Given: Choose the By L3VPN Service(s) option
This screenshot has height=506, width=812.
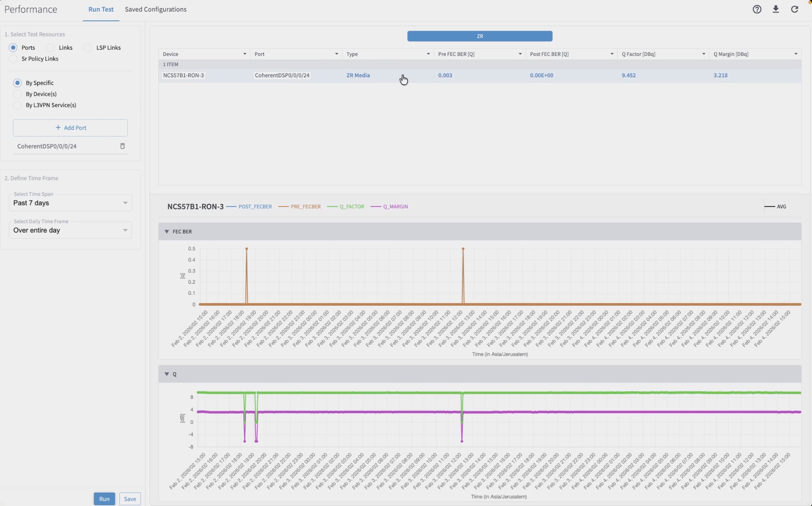Looking at the screenshot, I should (17, 105).
